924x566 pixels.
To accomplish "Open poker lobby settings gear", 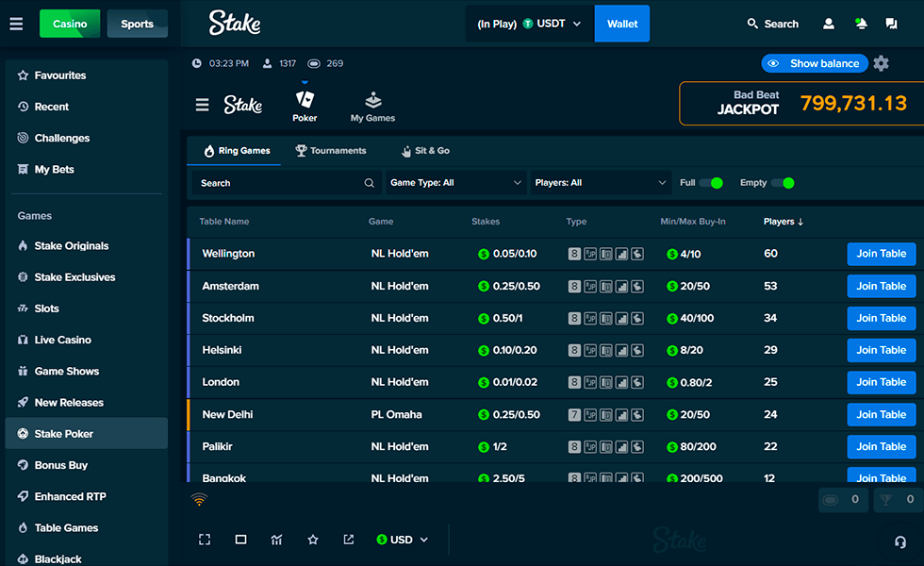I will 881,63.
